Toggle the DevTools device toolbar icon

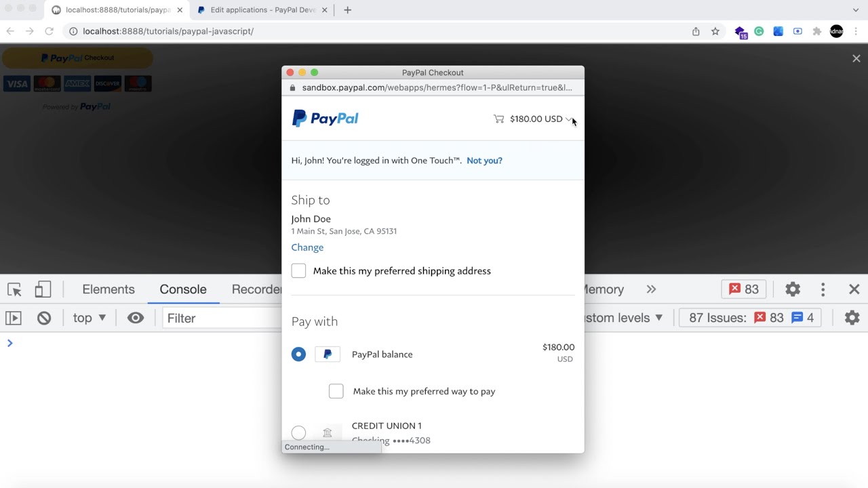click(x=43, y=289)
